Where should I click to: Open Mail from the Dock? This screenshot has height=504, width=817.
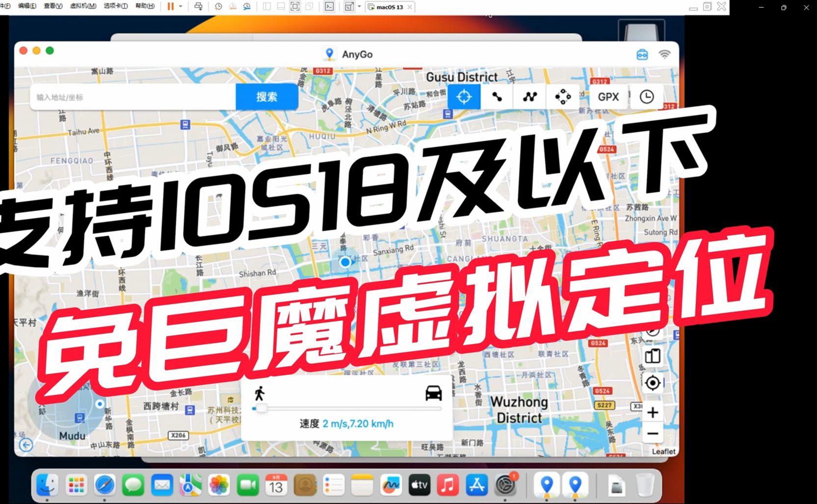click(162, 485)
